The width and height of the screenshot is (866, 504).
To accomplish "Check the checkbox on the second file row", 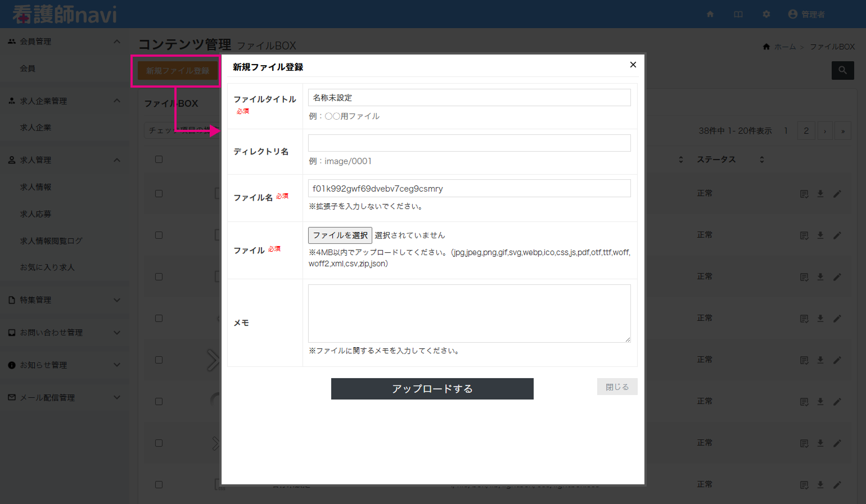I will (159, 235).
